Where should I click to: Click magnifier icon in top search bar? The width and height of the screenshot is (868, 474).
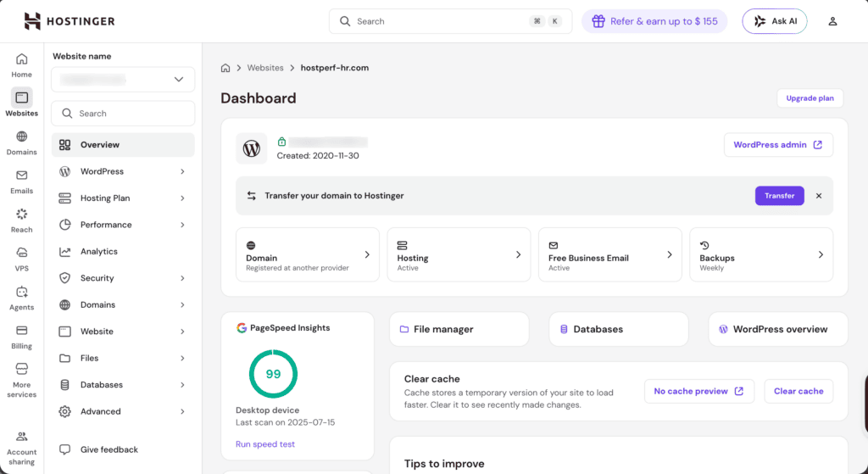point(345,21)
